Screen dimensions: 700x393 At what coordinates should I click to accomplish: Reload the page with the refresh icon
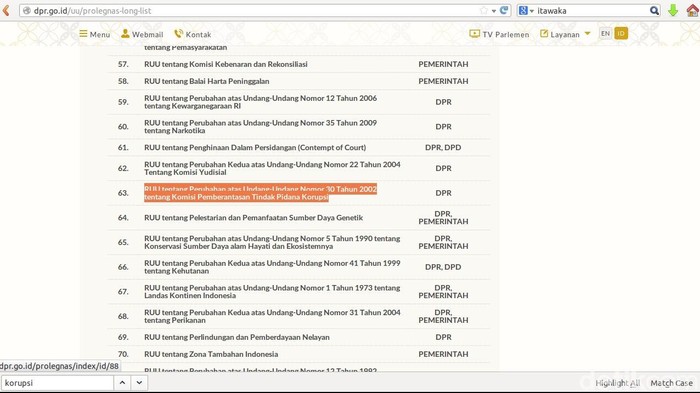504,10
